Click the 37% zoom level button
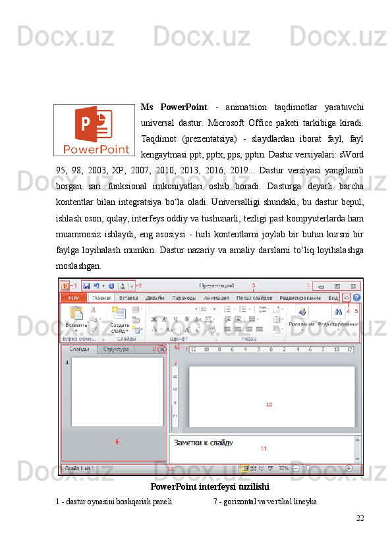 click(283, 469)
